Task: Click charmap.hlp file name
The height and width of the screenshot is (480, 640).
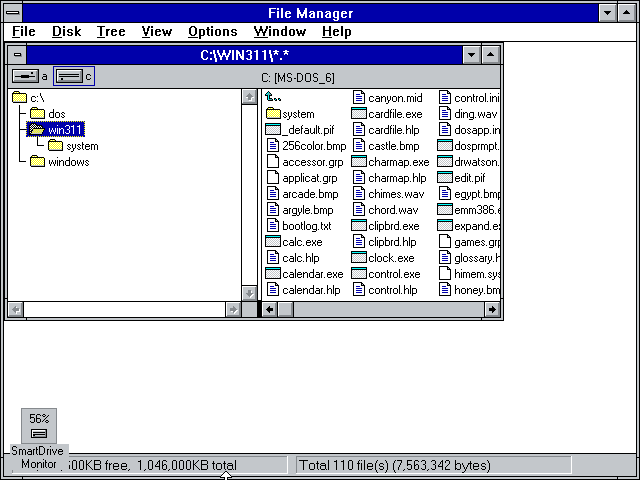Action: tap(397, 178)
